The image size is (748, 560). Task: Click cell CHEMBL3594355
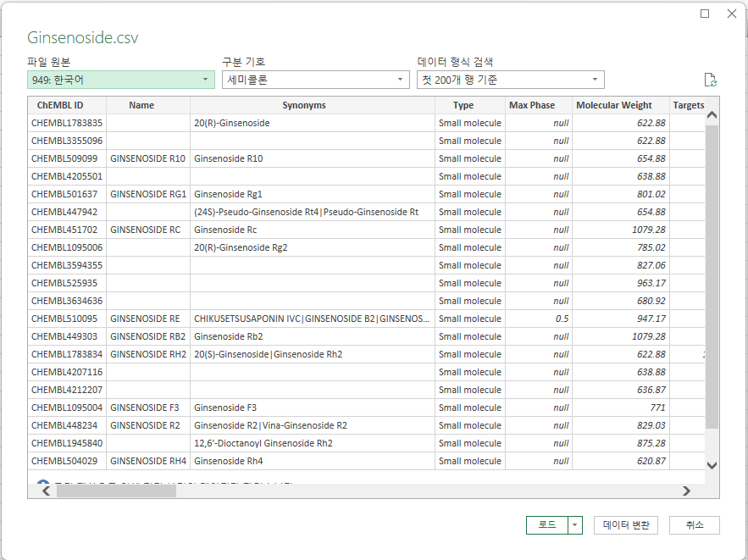point(67,265)
